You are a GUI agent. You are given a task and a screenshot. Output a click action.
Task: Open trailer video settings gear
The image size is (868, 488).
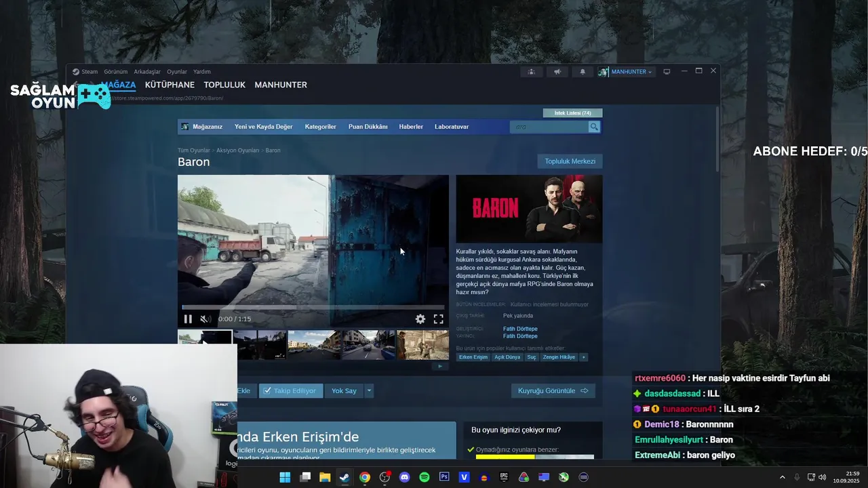tap(420, 319)
